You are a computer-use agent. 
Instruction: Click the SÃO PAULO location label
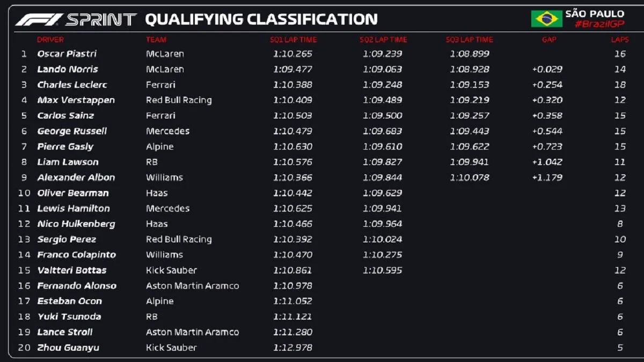point(595,13)
